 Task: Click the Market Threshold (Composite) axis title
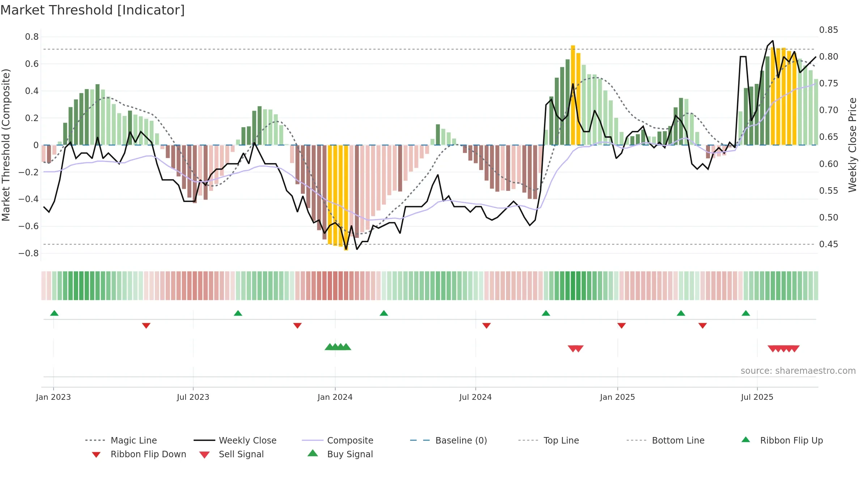[x=6, y=145]
